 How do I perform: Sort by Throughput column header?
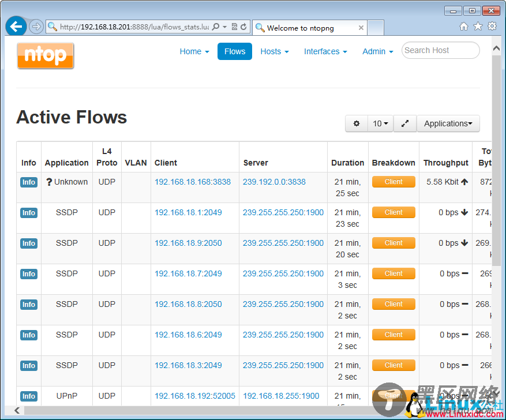click(x=446, y=163)
